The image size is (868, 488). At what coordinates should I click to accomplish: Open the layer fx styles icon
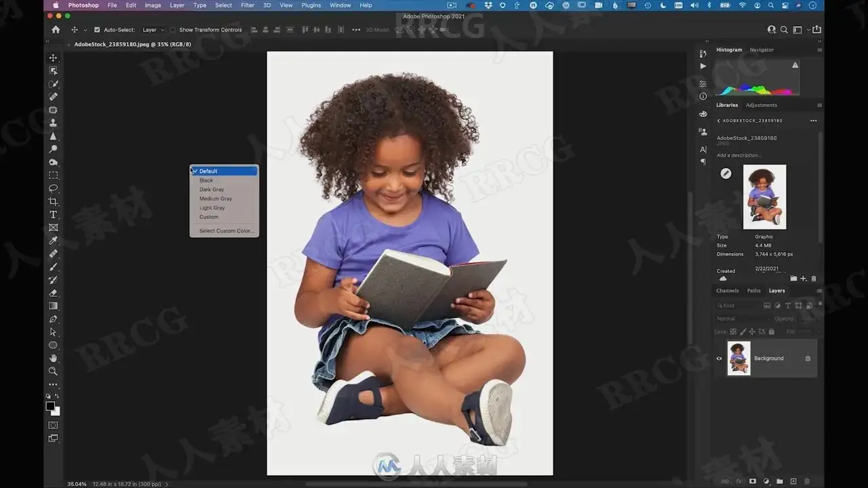point(739,481)
